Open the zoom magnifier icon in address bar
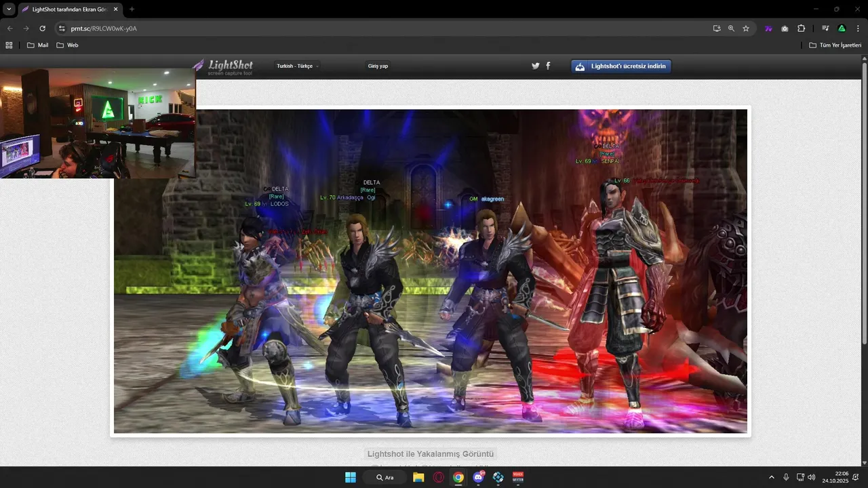 click(731, 28)
